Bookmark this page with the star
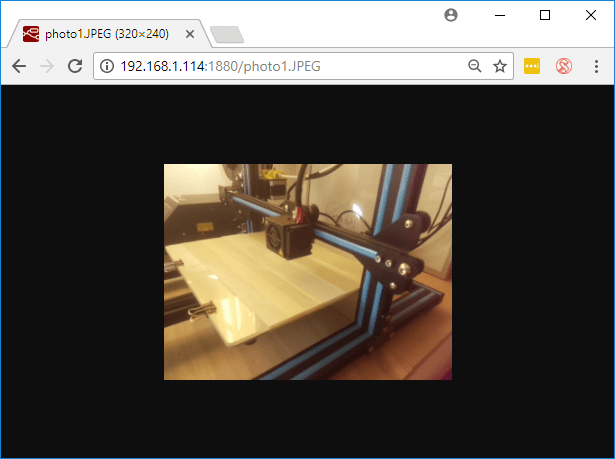 [x=500, y=66]
